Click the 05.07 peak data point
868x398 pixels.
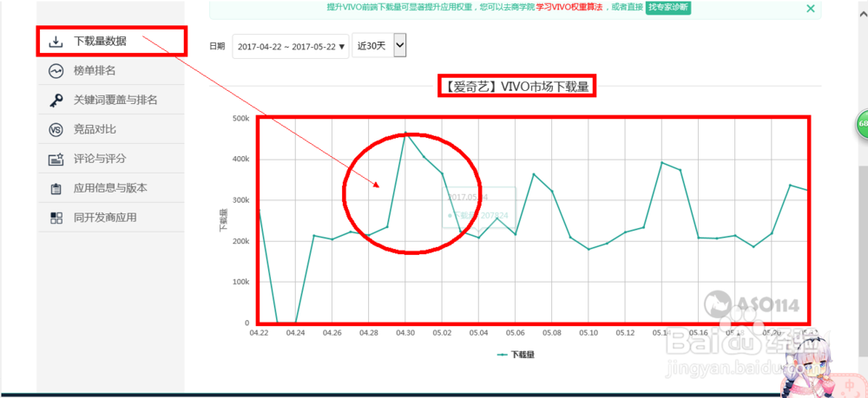click(x=534, y=174)
